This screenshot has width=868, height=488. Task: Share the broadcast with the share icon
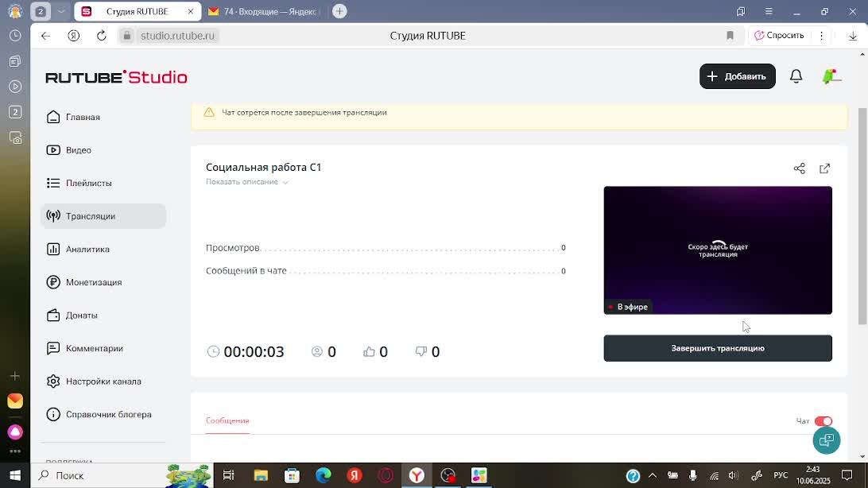coord(800,168)
